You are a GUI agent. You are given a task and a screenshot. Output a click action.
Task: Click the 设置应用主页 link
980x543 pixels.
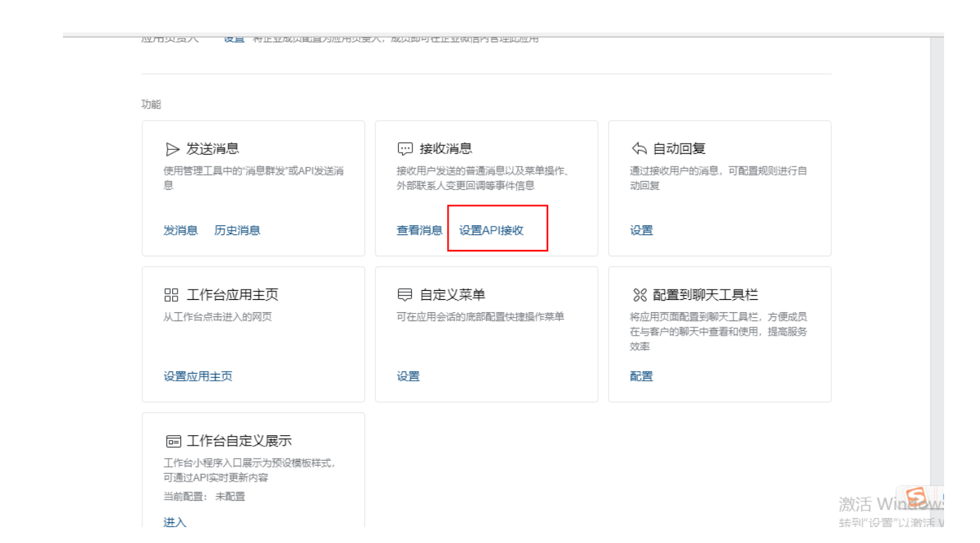coord(198,377)
